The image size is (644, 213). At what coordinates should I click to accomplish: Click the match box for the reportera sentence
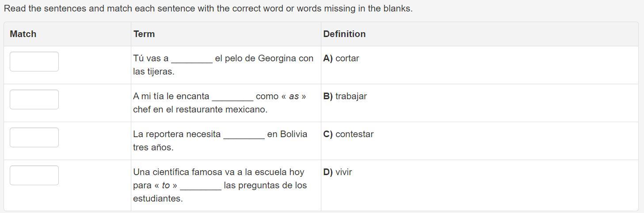pyautogui.click(x=34, y=137)
